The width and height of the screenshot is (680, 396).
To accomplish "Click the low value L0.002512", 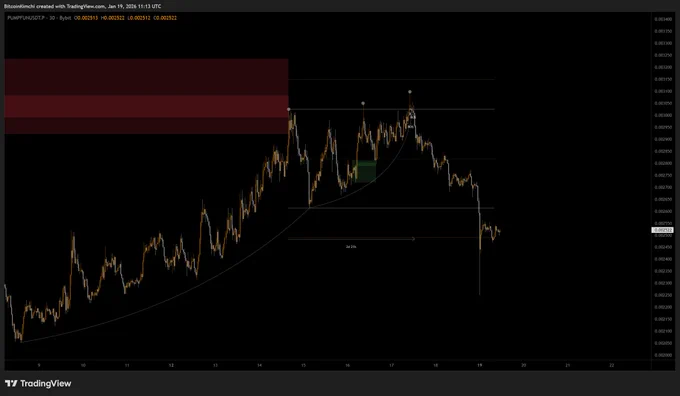I will coord(139,18).
